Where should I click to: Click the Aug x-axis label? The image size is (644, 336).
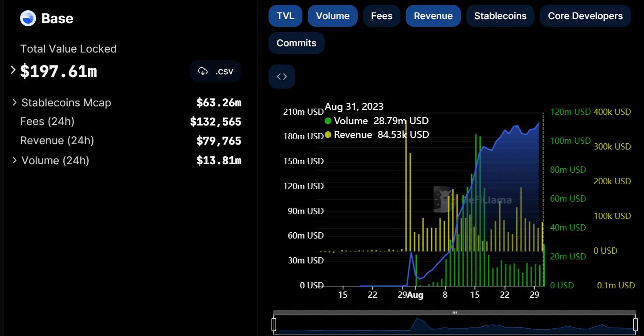[x=415, y=295]
